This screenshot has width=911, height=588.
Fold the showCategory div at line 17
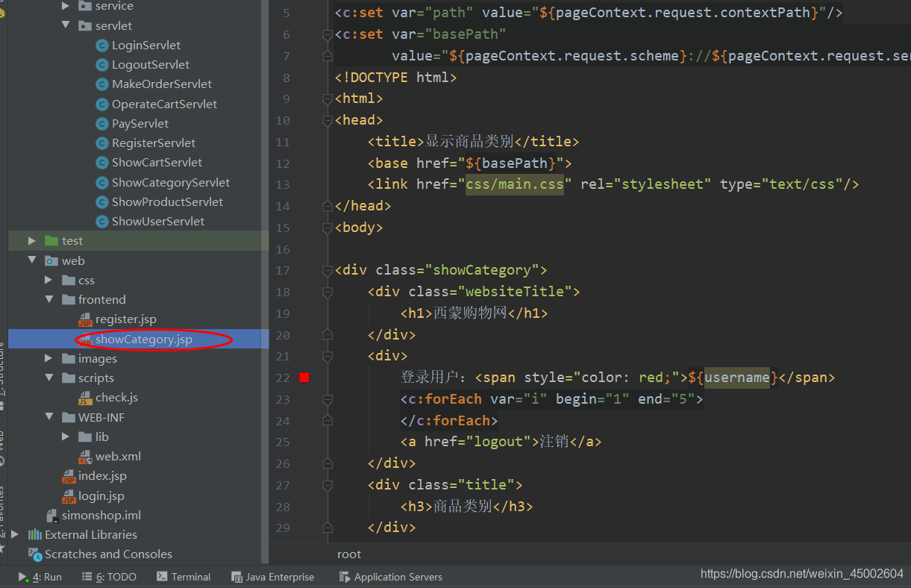click(327, 270)
